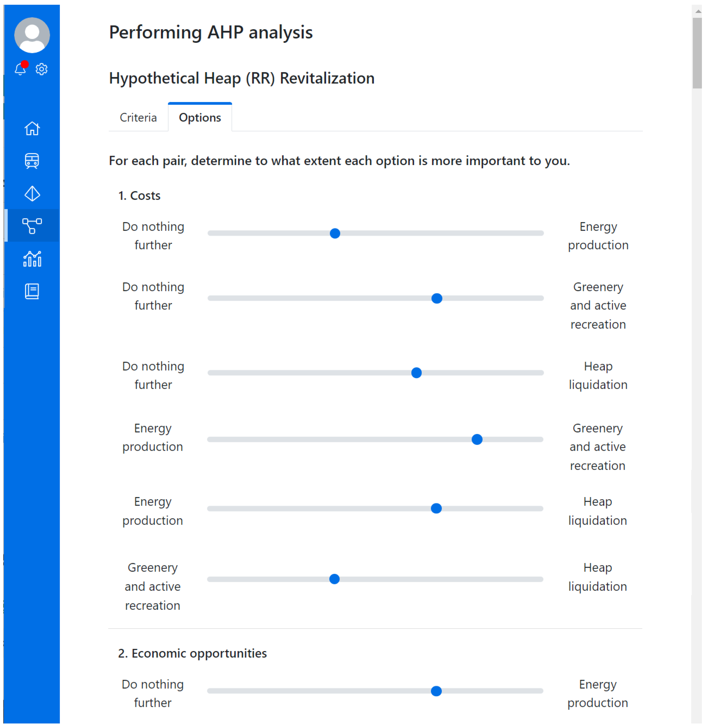The height and width of the screenshot is (728, 706).
Task: Click the page vertical scrollbar thumb
Action: 697,52
